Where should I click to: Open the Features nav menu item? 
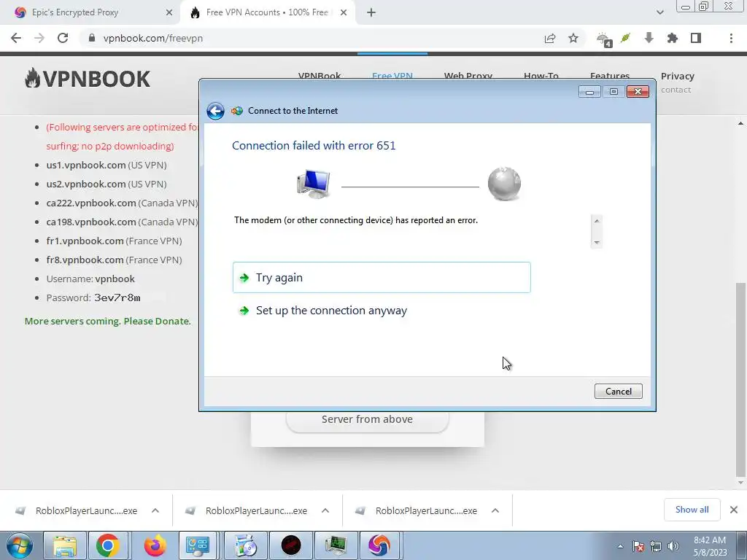coord(609,76)
